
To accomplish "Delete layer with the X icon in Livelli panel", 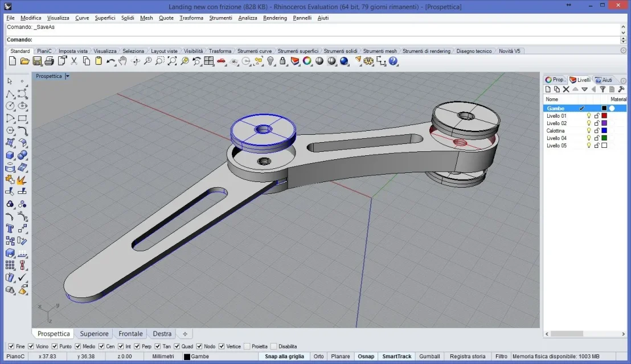I will point(566,89).
